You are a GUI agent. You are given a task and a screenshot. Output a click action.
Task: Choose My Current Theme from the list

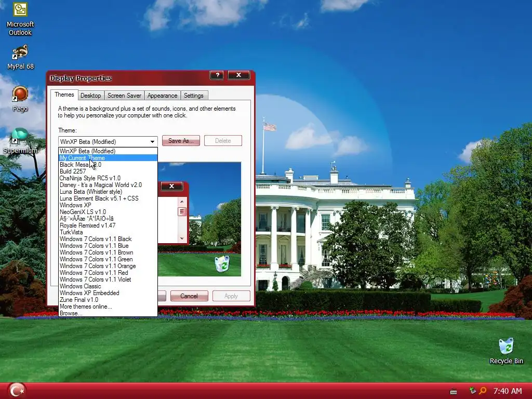tap(108, 158)
